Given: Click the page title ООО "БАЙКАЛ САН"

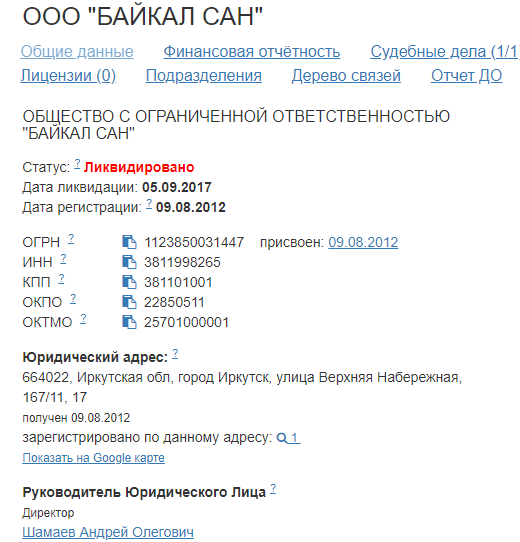Looking at the screenshot, I should 142,16.
